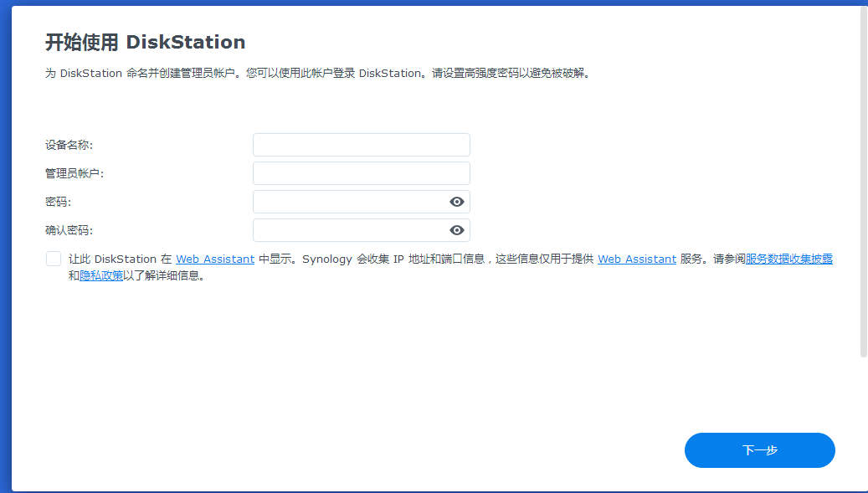Click the 管理员帐户 input field
The image size is (868, 493).
tap(362, 174)
